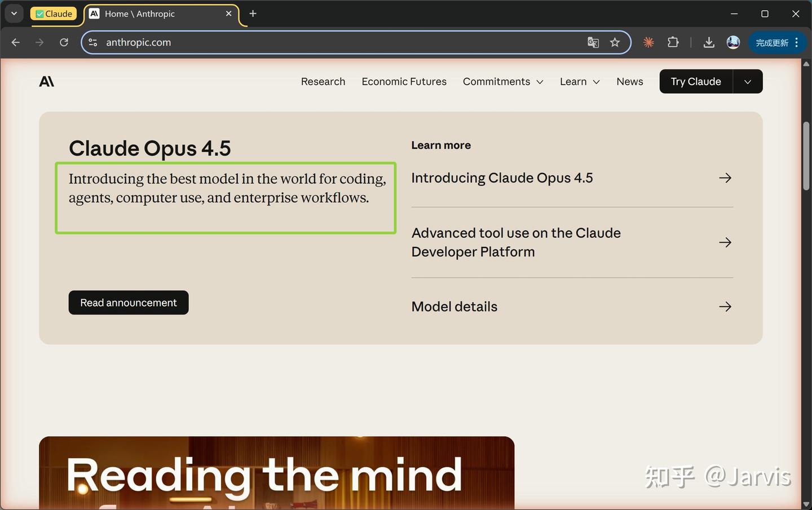Click the Read announcement button
The height and width of the screenshot is (510, 812).
(129, 303)
